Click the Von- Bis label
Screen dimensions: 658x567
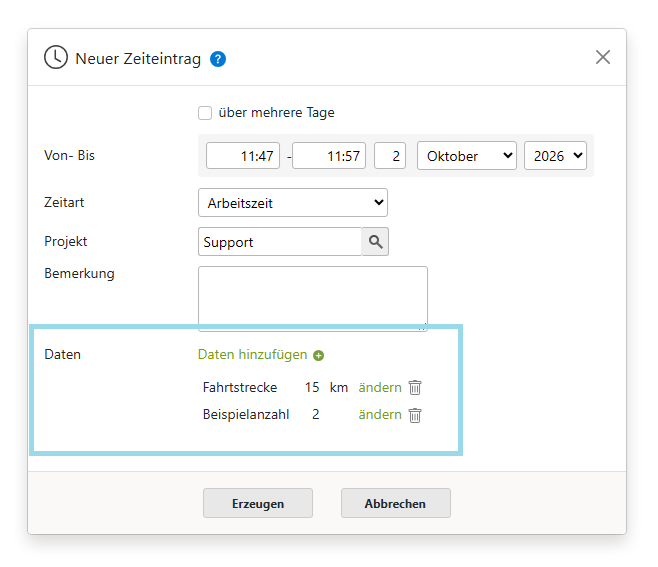point(69,156)
